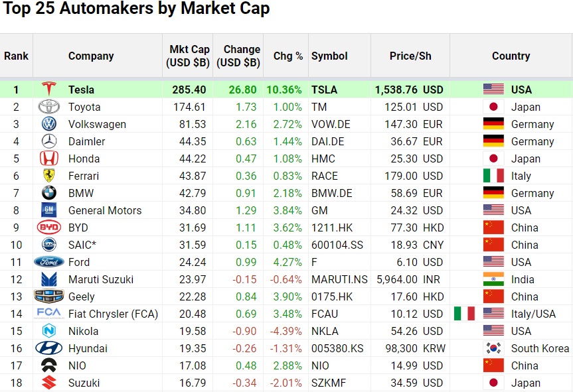
Task: Click the Ford oval logo
Action: [x=49, y=262]
